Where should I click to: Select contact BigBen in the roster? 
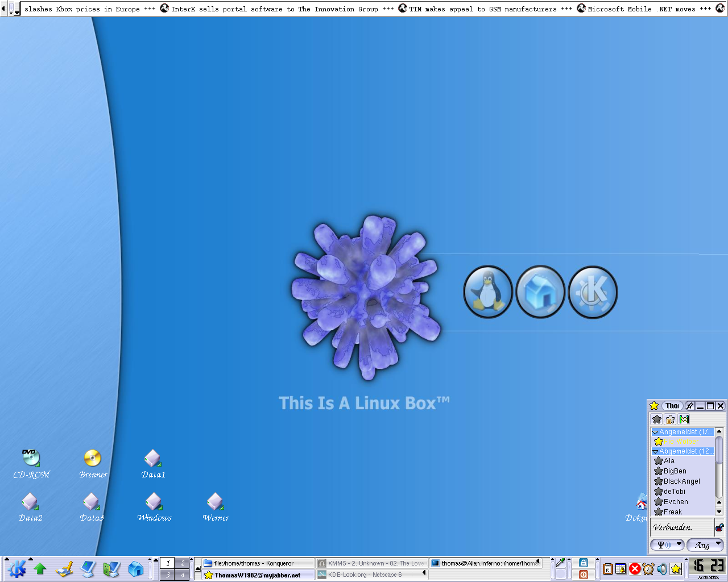[682, 471]
